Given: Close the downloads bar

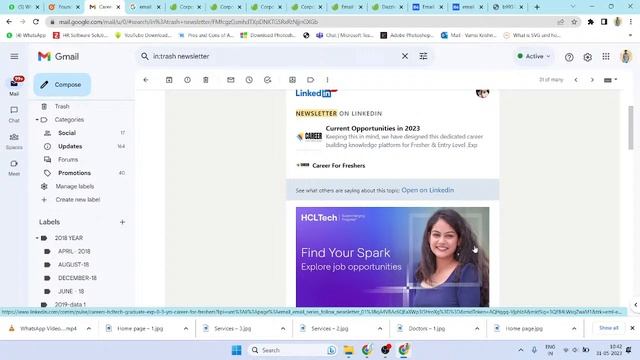Looking at the screenshot, I should pos(632,328).
